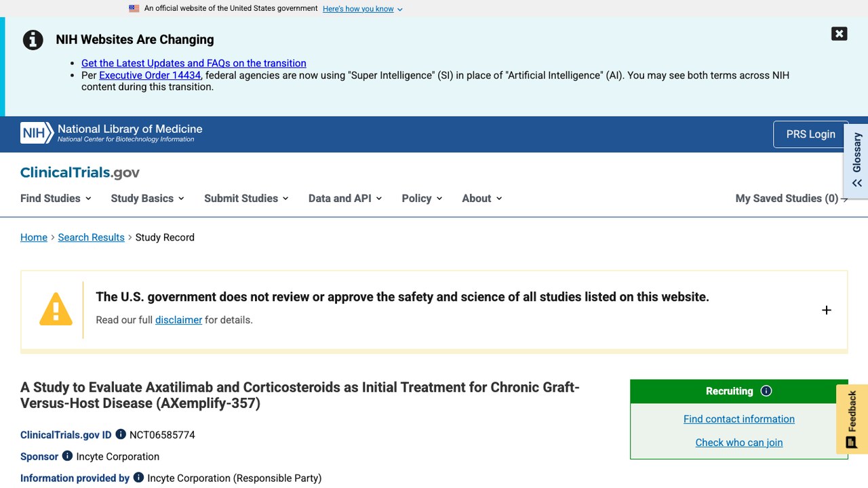The image size is (868, 488).
Task: Click the PRS Login button
Action: pos(810,134)
